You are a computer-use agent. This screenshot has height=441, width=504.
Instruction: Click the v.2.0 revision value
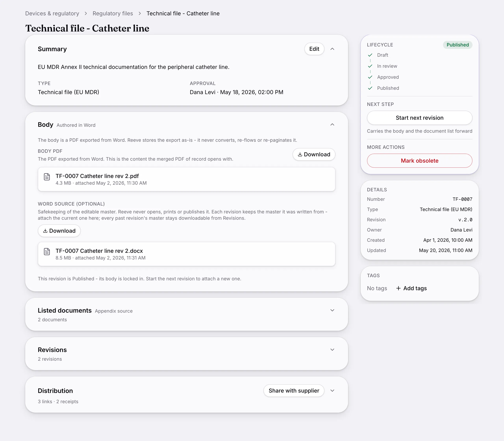tap(465, 220)
